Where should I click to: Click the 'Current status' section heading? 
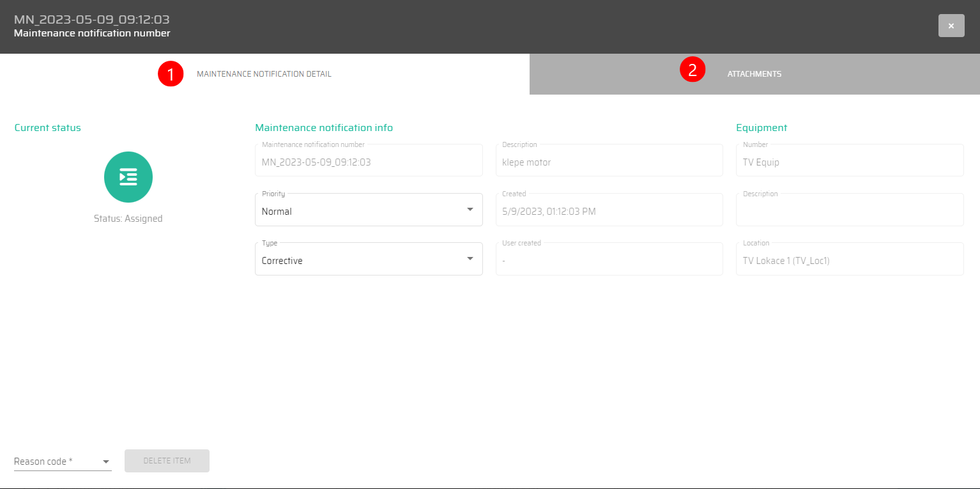tap(48, 128)
